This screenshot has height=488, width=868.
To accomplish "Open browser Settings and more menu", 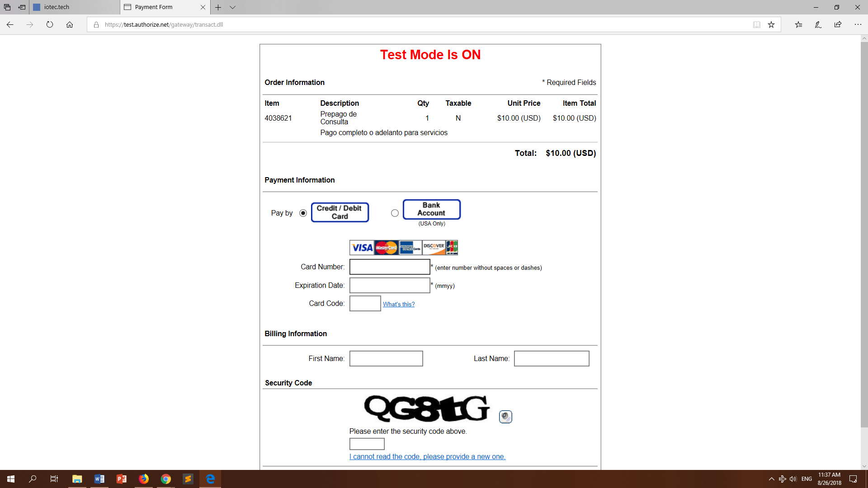I will click(x=858, y=25).
